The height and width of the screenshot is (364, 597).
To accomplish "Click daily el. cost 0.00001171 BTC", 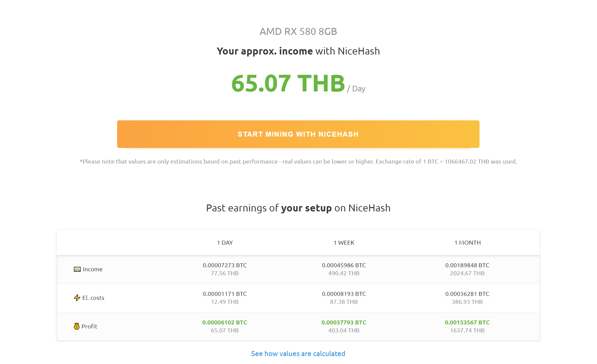I will (225, 294).
